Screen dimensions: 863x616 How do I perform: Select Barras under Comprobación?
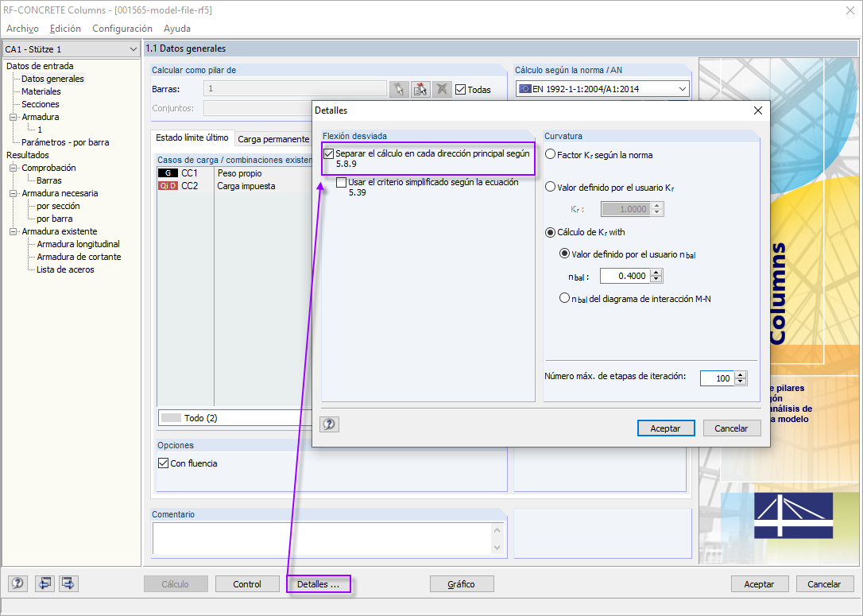[49, 180]
